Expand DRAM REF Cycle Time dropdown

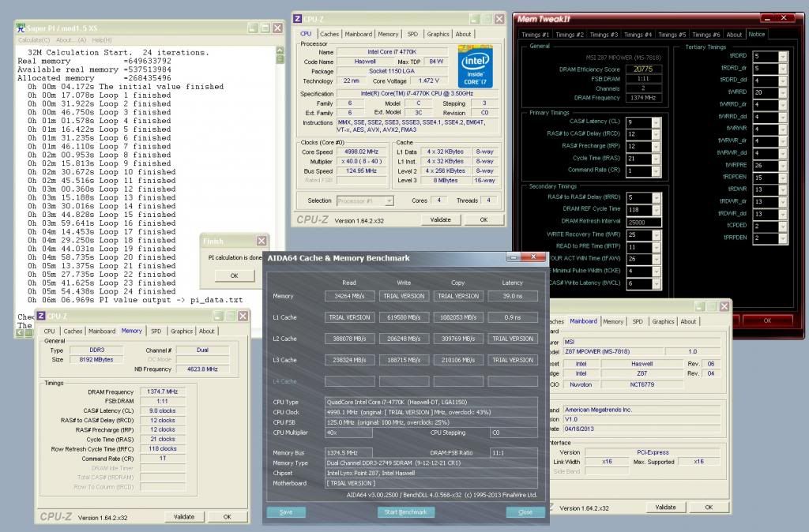coord(657,210)
